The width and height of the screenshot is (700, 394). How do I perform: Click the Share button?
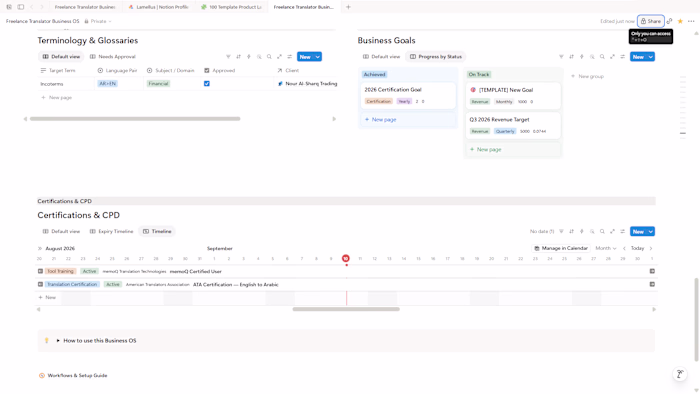tap(650, 21)
